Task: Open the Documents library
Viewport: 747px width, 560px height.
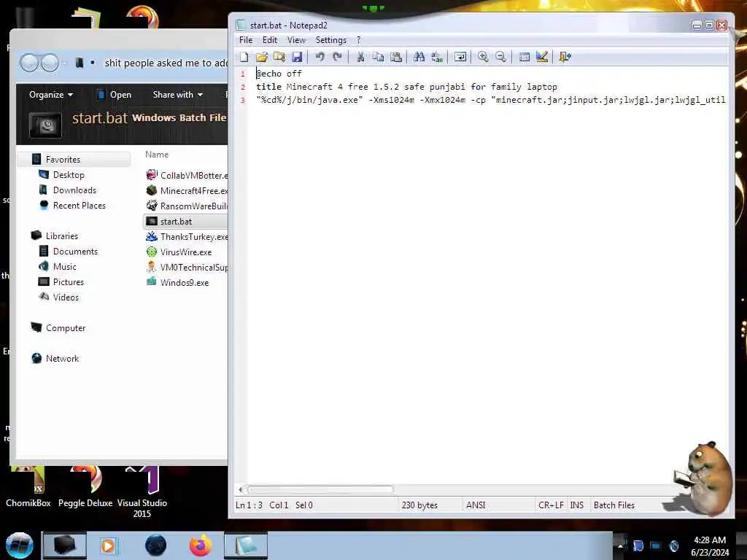Action: pyautogui.click(x=75, y=252)
